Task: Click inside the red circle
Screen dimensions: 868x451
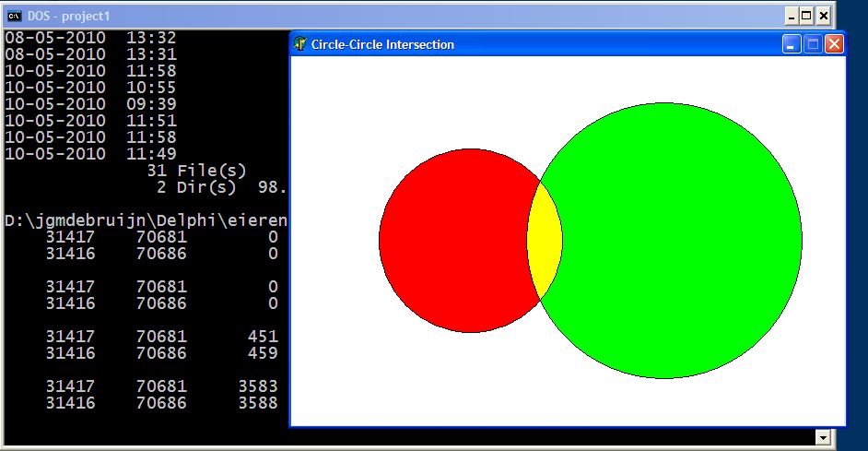Action: pos(452,240)
